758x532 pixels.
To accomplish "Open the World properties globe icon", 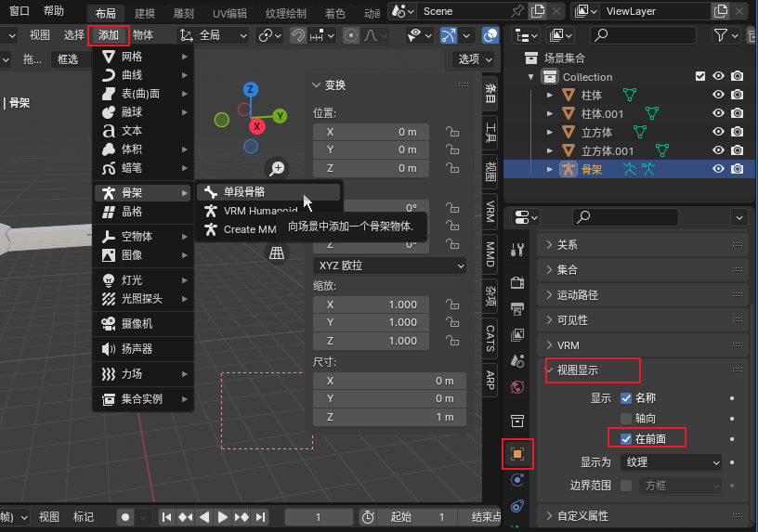I will click(x=517, y=387).
